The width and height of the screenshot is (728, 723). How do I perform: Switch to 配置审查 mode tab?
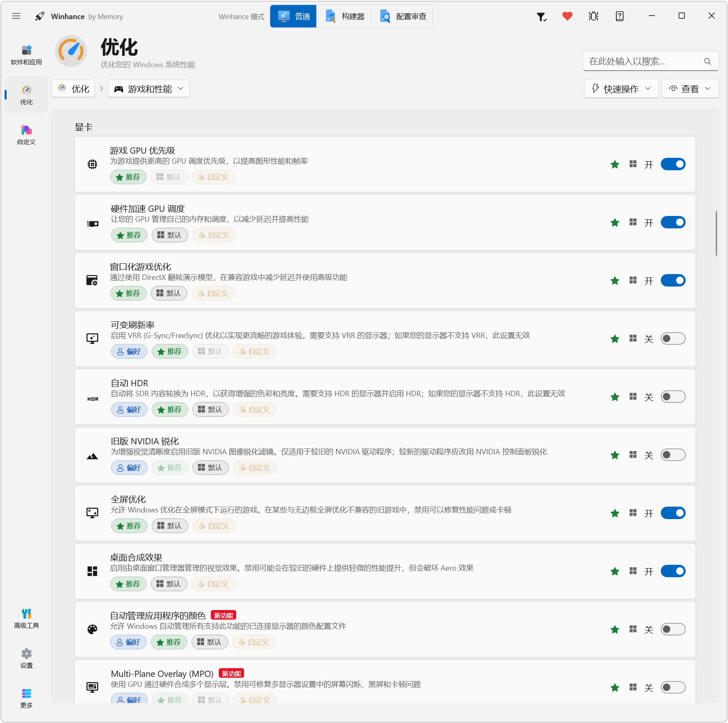pyautogui.click(x=403, y=16)
